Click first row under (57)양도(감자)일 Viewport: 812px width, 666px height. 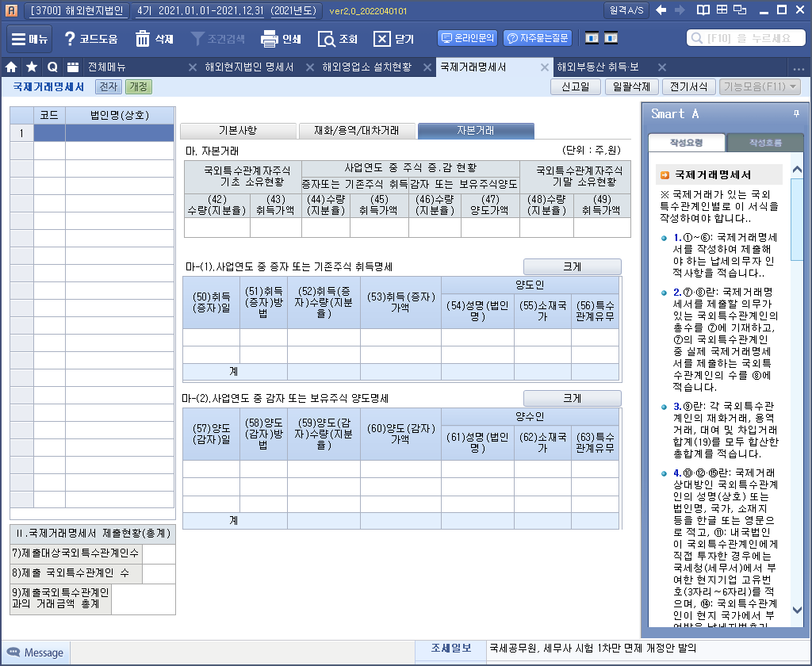[x=211, y=469]
